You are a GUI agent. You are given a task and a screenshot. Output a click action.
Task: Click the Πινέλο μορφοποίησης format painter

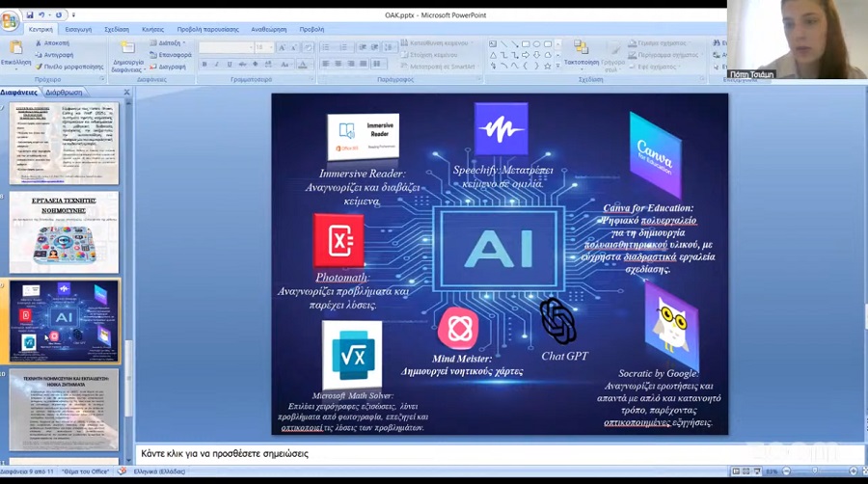point(69,67)
